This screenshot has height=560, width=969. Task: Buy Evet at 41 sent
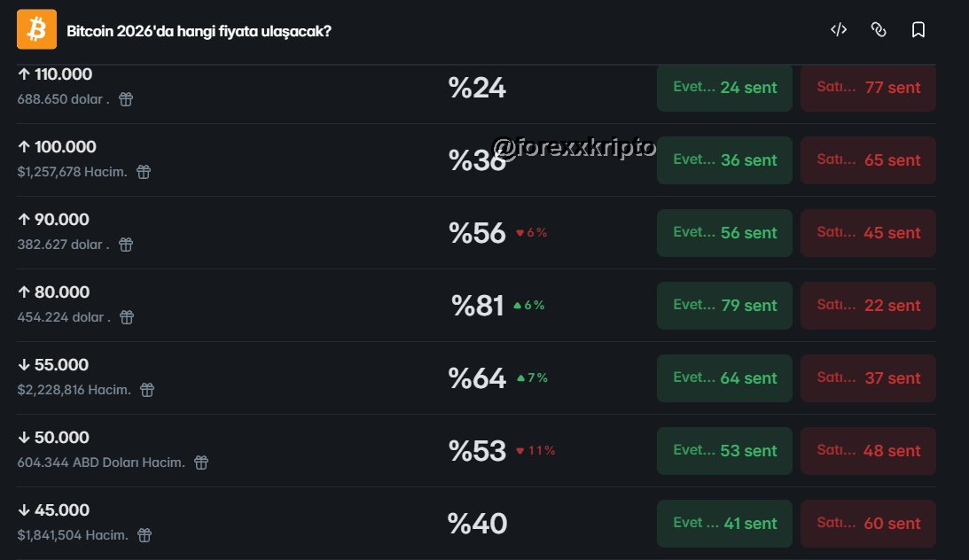724,524
